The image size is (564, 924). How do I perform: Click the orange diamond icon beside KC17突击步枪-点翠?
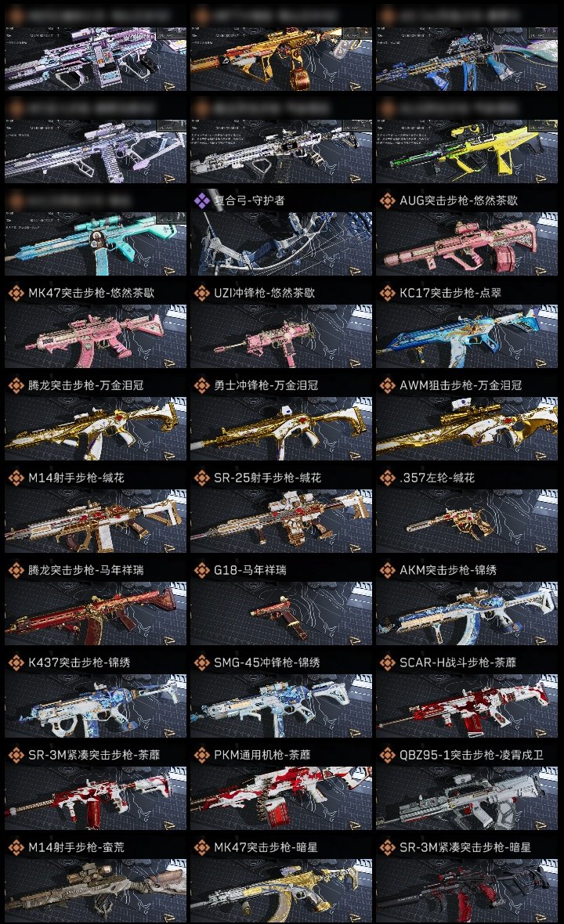387,293
